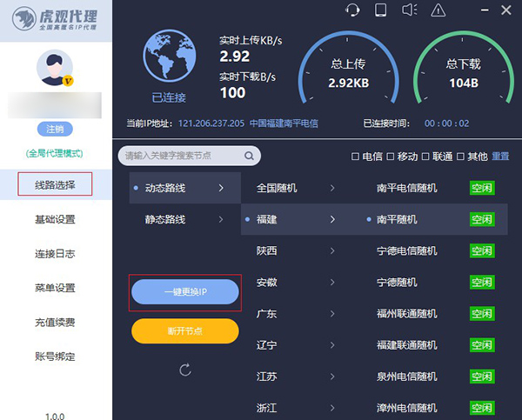The width and height of the screenshot is (522, 420).
Task: Click the user avatar picture
Action: point(55,68)
